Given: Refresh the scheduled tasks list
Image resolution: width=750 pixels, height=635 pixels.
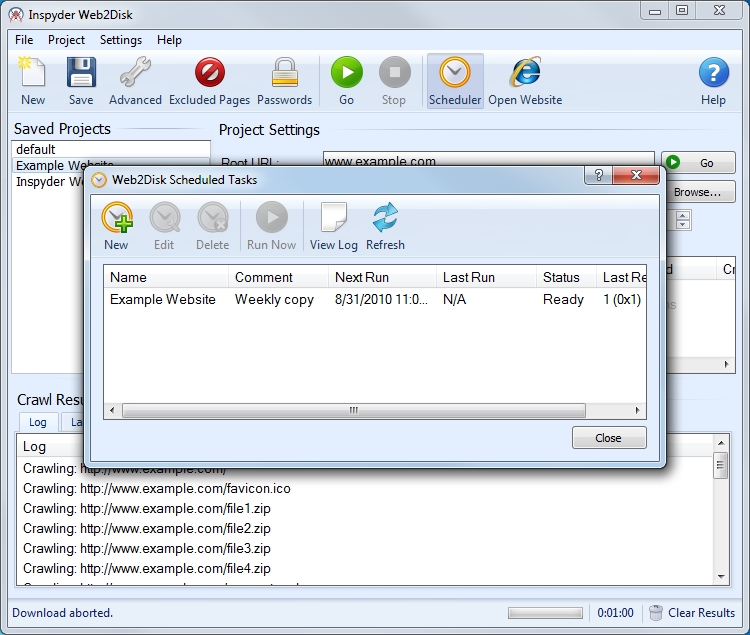Looking at the screenshot, I should (385, 226).
